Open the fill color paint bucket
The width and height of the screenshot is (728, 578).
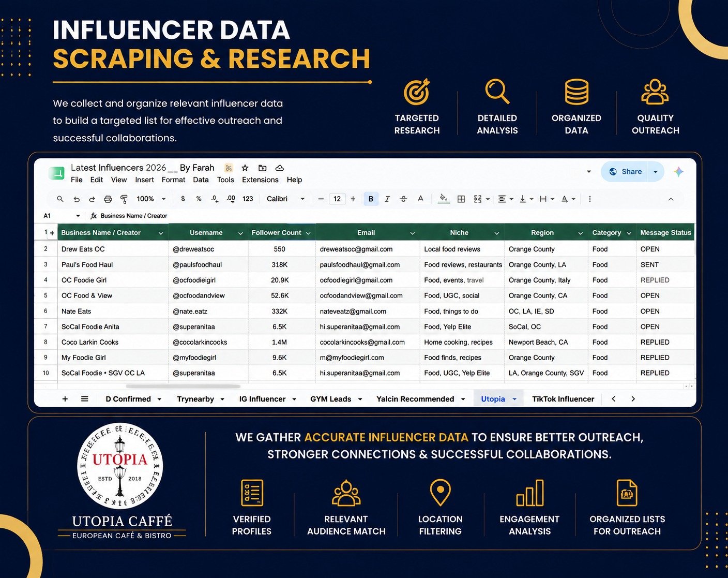(x=444, y=199)
